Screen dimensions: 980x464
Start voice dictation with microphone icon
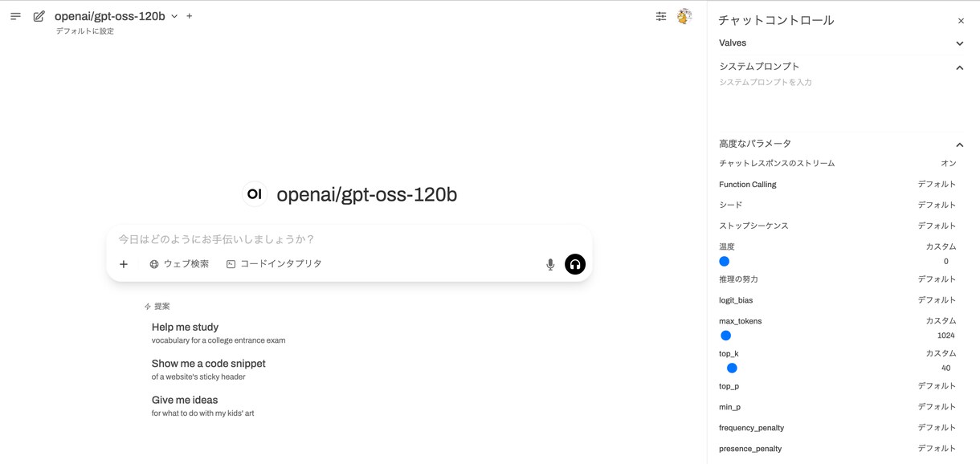550,264
